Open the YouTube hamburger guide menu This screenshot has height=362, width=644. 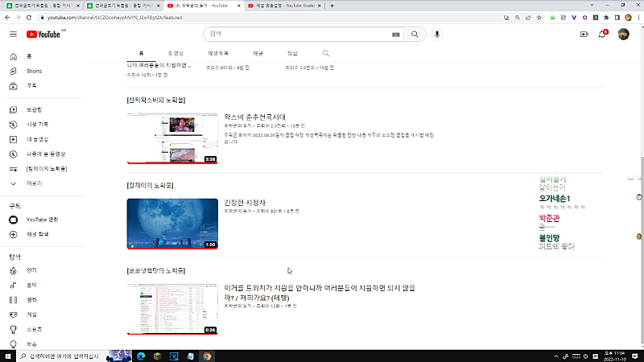click(x=13, y=34)
